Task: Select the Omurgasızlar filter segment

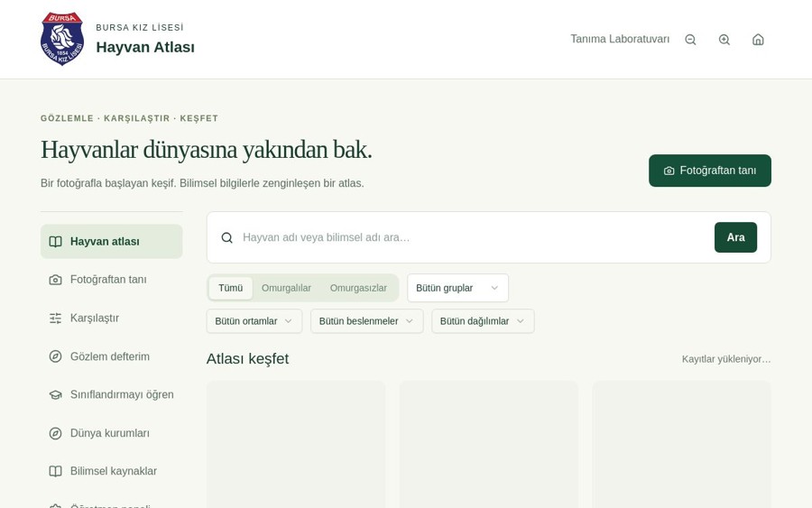Action: pyautogui.click(x=358, y=288)
